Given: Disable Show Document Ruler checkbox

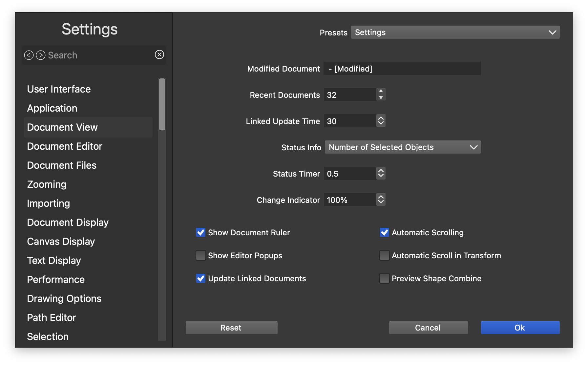Looking at the screenshot, I should 201,232.
